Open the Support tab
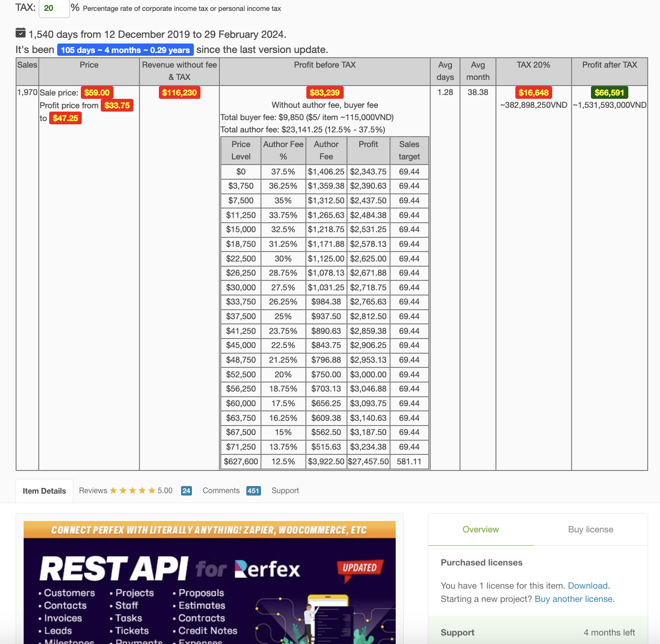 [285, 491]
